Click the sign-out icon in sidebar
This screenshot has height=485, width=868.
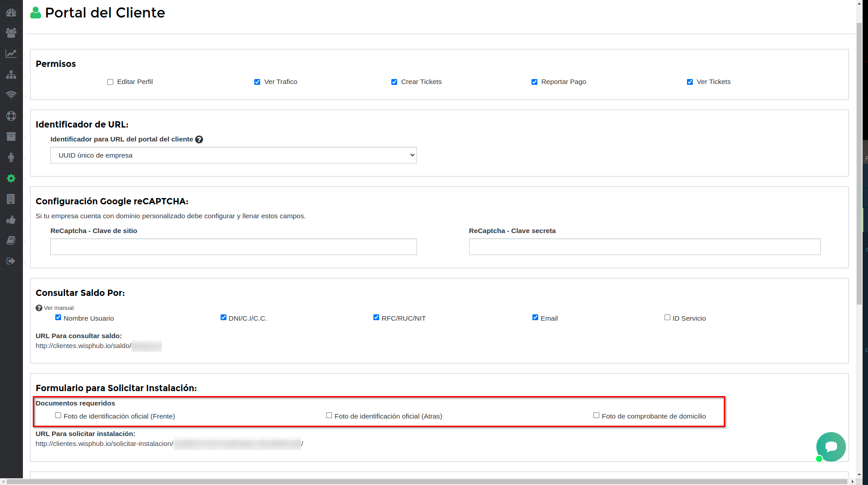pos(11,261)
